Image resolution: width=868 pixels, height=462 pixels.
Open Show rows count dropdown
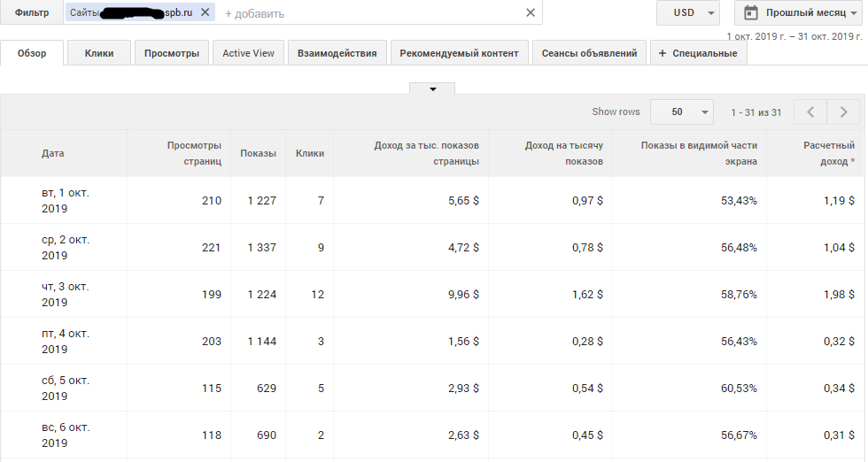681,112
